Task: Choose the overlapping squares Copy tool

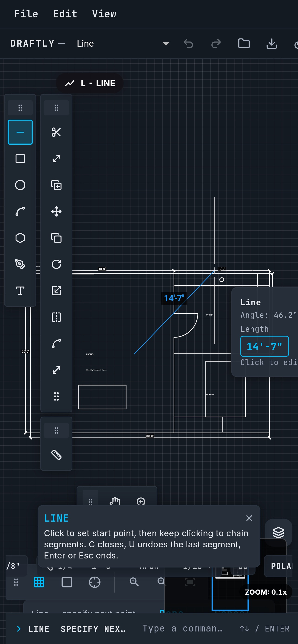Action: click(x=56, y=238)
